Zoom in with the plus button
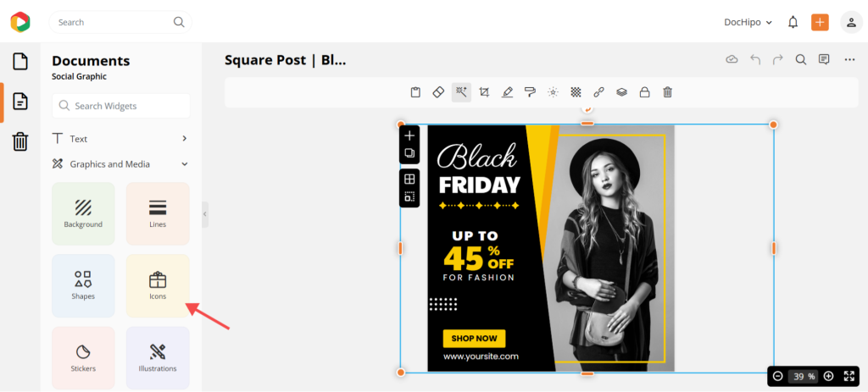This screenshot has width=868, height=392. click(828, 377)
